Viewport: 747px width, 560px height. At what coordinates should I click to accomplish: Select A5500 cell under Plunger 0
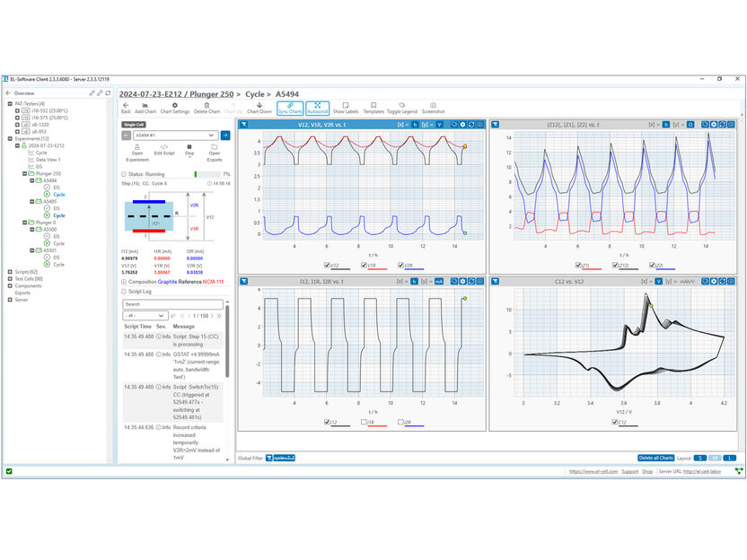click(x=50, y=229)
